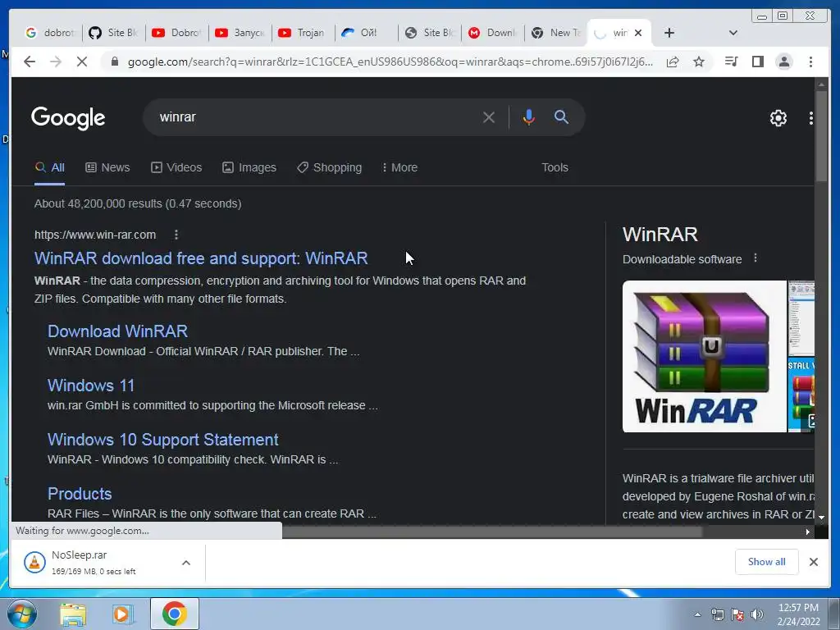This screenshot has height=630, width=840.
Task: Select the News search filter
Action: (x=107, y=167)
